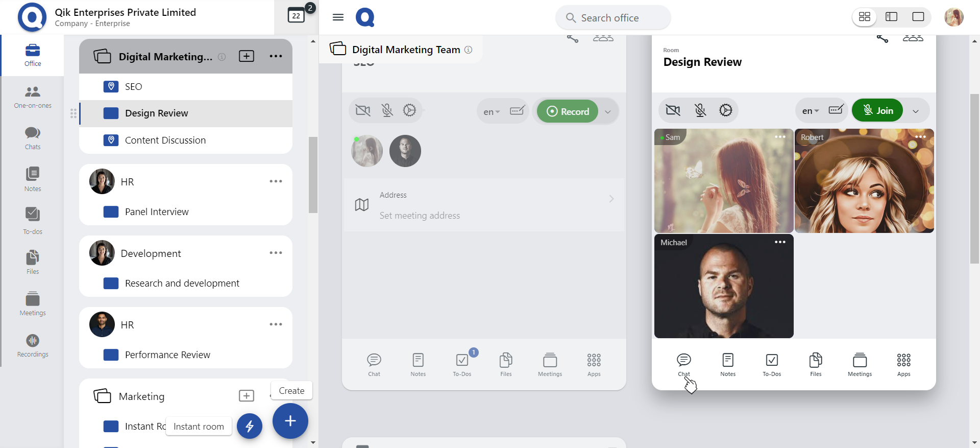Open participants icon in Design Review
This screenshot has width=980, height=448.
point(913,38)
